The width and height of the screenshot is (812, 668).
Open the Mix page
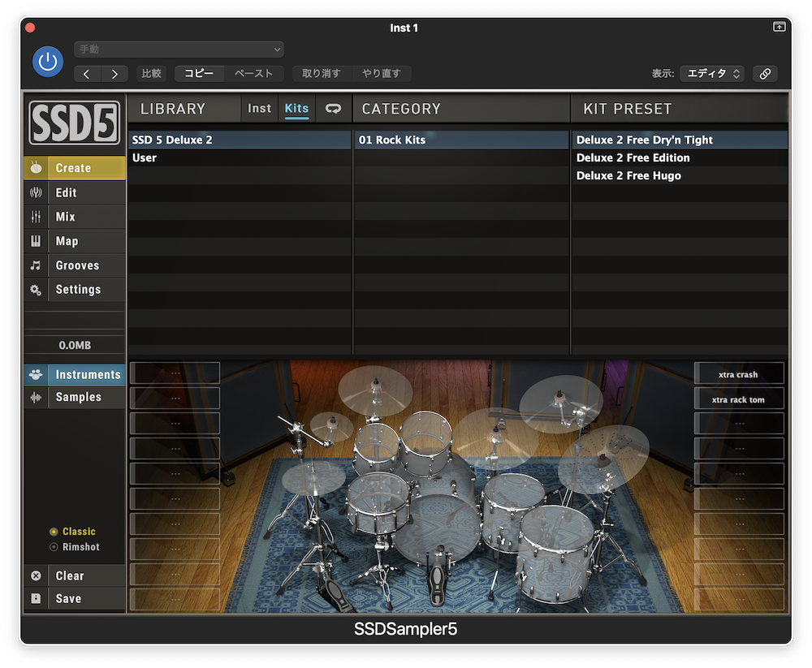[75, 217]
